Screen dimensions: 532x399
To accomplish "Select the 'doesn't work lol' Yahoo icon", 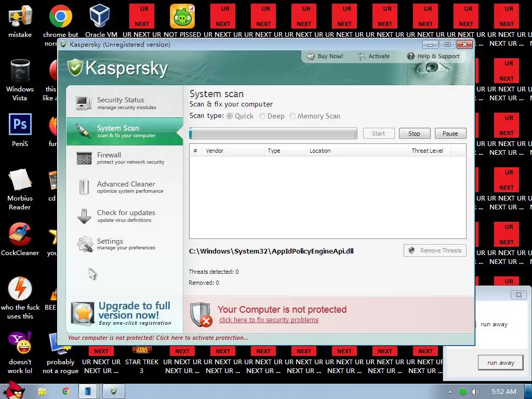I will (20, 353).
